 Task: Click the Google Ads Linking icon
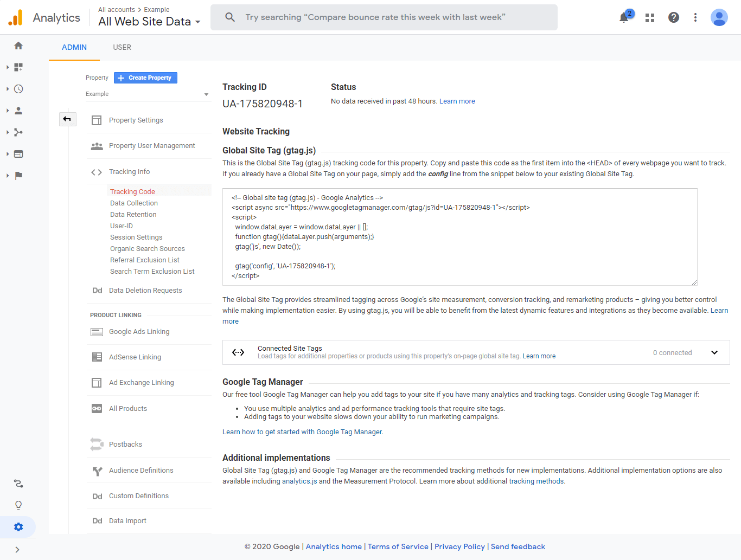(x=97, y=332)
